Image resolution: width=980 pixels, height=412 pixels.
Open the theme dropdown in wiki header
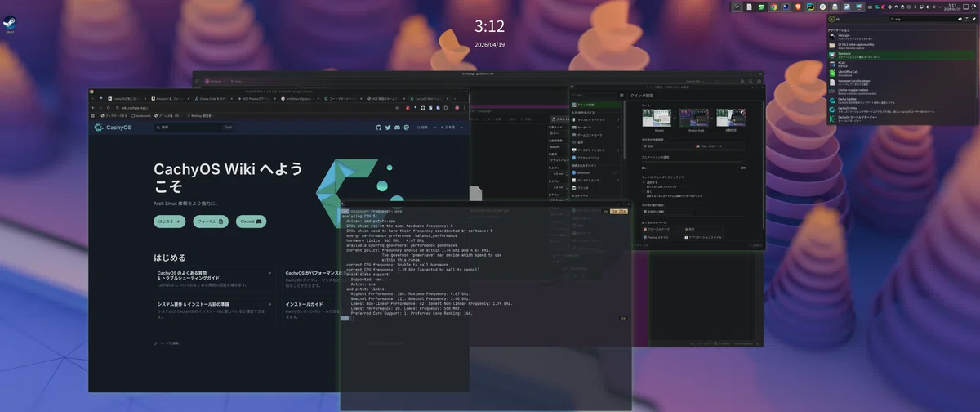(x=425, y=128)
